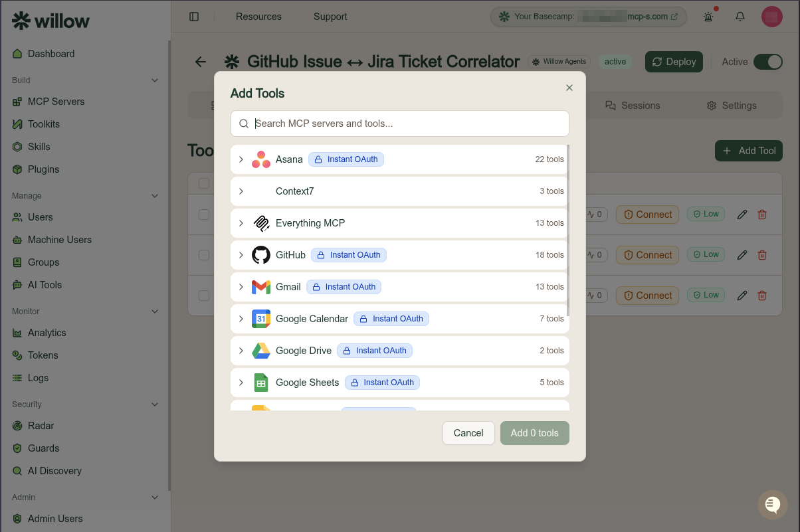Open Plugins in the sidebar

pos(44,169)
